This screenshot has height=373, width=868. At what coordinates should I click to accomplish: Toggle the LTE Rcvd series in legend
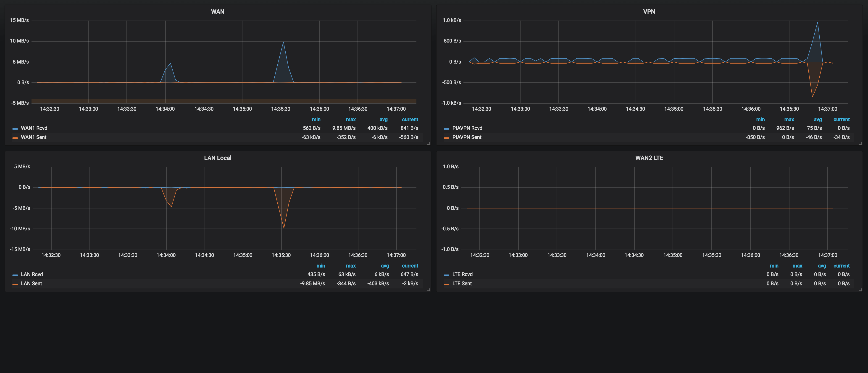pyautogui.click(x=462, y=274)
